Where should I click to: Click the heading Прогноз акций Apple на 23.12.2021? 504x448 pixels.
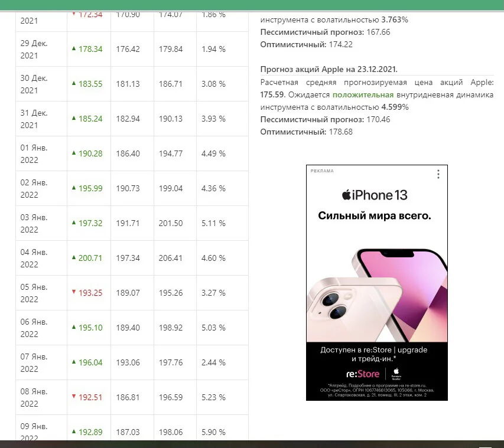point(329,70)
